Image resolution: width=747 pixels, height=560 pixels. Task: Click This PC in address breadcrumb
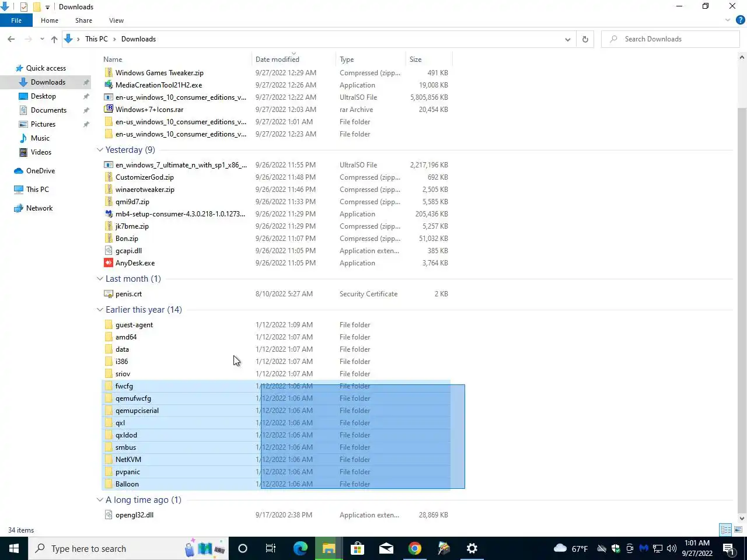click(x=96, y=39)
